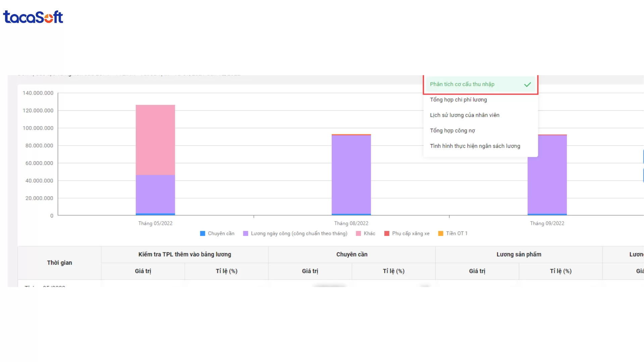The height and width of the screenshot is (362, 644).
Task: Click Kiểm tra TPL thêm vào bảng lương header
Action: click(x=184, y=254)
